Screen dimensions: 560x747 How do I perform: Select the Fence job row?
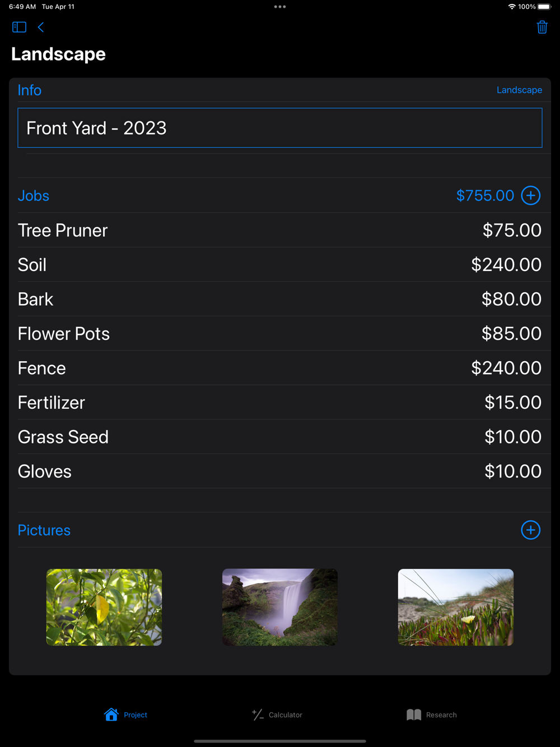(x=280, y=368)
